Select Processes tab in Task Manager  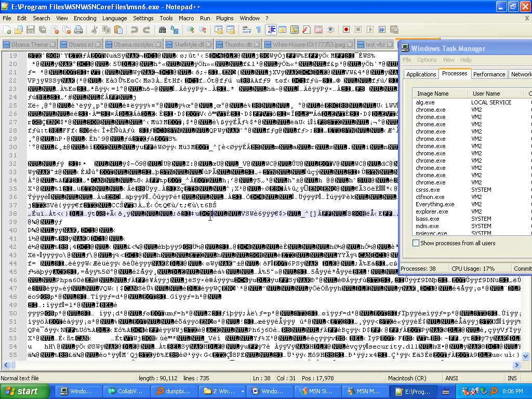point(454,73)
